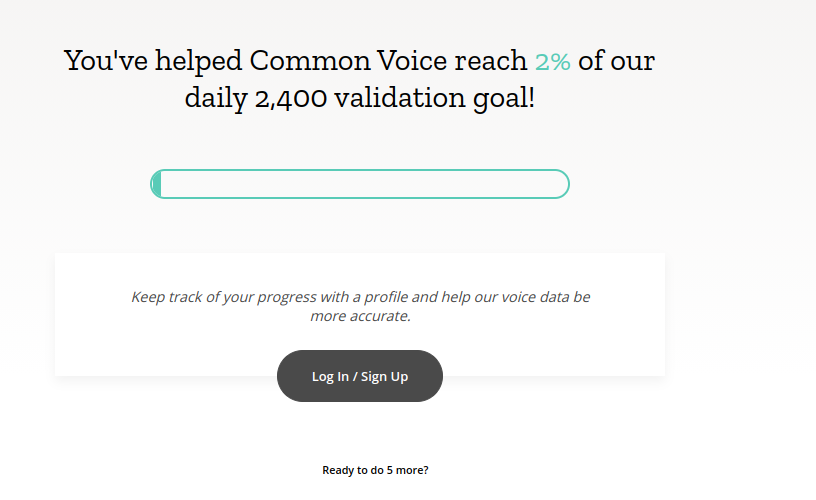The image size is (816, 500).
Task: Click the filled green portion of progress bar
Action: coord(156,184)
